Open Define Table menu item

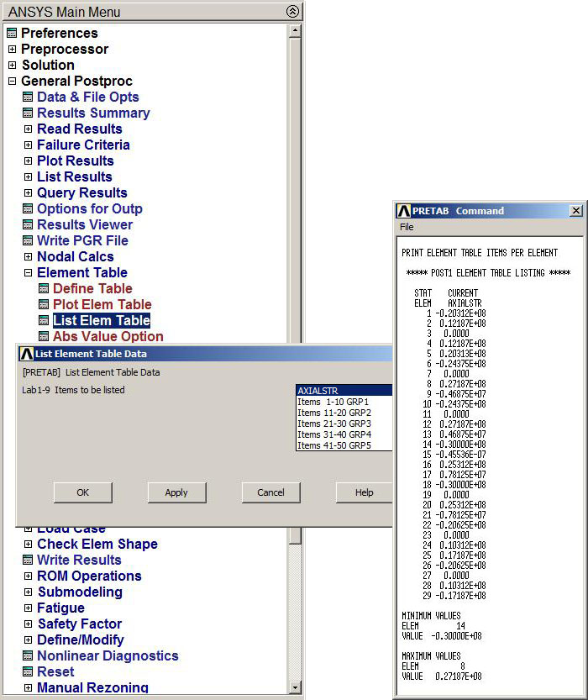pyautogui.click(x=92, y=289)
